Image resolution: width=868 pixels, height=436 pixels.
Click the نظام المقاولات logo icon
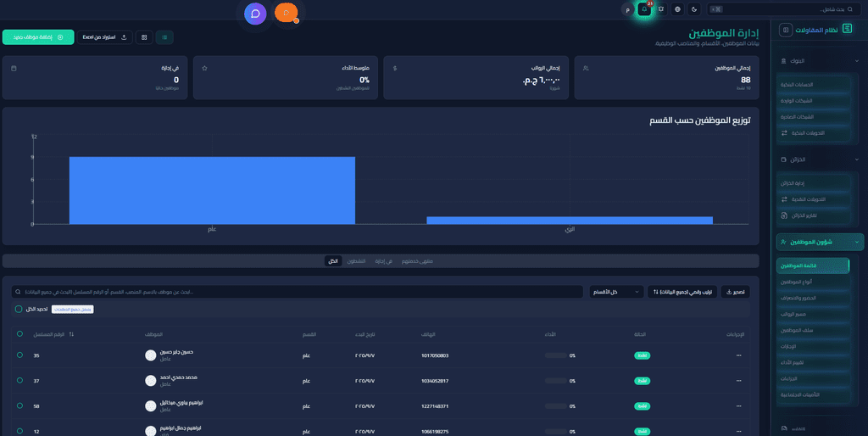847,29
